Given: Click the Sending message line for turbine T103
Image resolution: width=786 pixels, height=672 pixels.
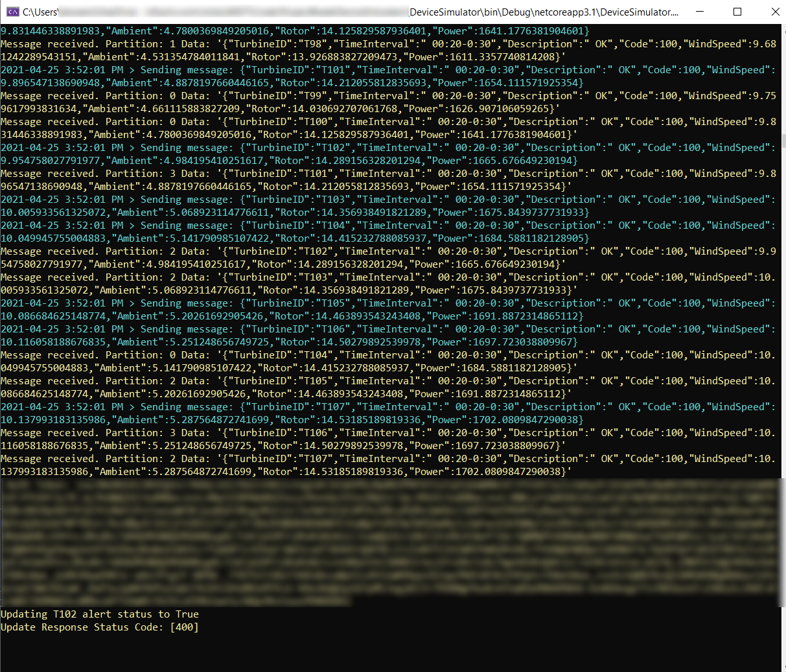Looking at the screenshot, I should pos(387,200).
